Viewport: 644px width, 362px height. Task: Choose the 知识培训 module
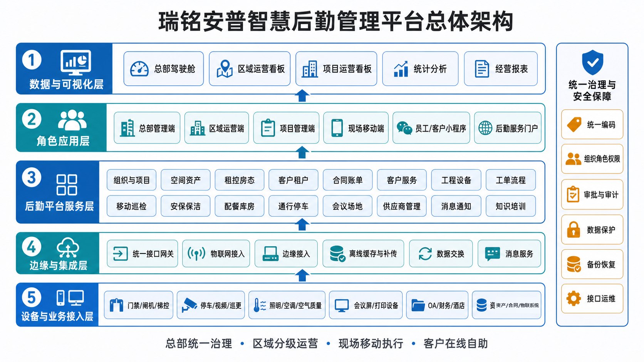tap(511, 206)
